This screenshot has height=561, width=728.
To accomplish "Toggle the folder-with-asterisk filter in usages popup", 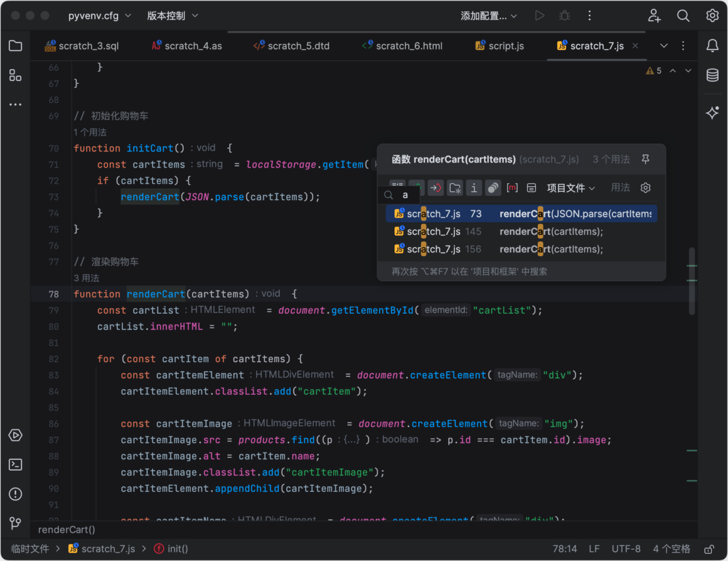I will pos(455,188).
